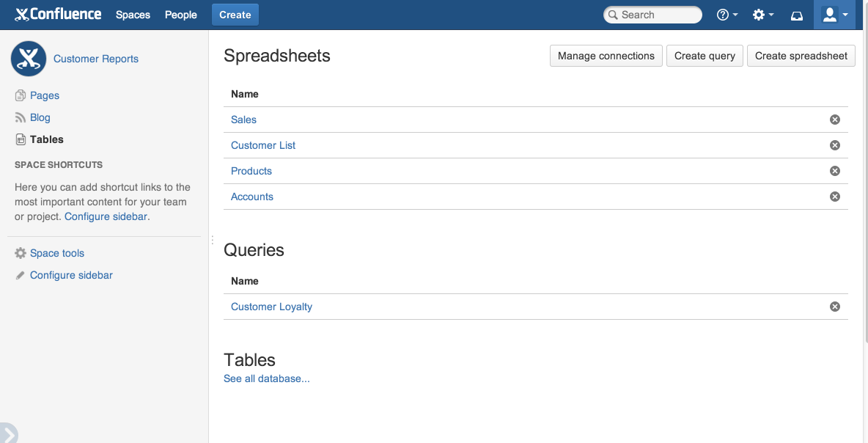Focus the Search input field
This screenshot has height=443, width=868.
point(652,15)
